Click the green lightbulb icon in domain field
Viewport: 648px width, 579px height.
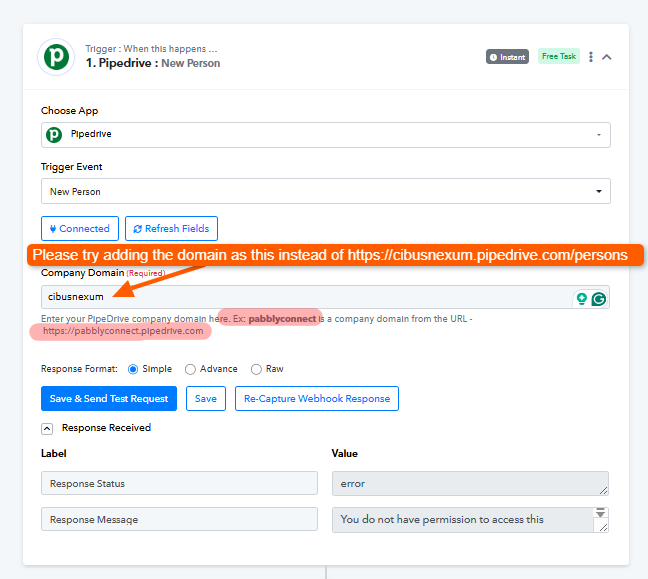tap(581, 298)
